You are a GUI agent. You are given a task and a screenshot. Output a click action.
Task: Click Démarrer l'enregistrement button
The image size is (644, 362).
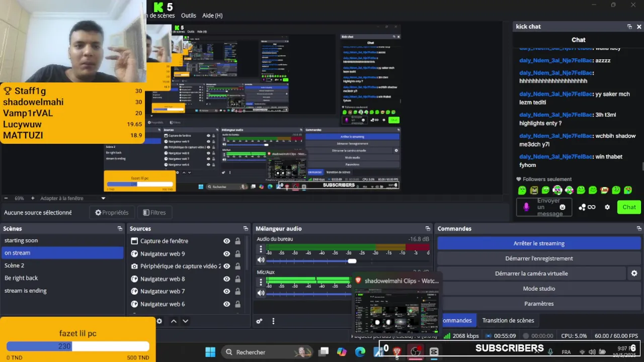[539, 258]
